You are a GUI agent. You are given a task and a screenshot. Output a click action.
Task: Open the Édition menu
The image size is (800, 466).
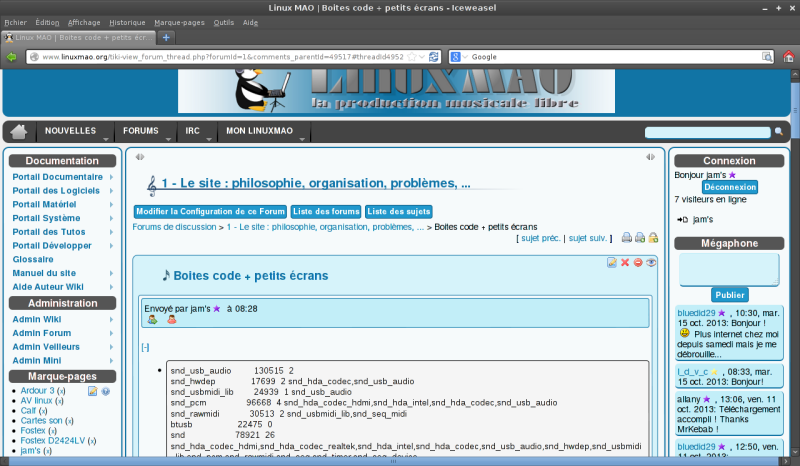coord(47,22)
